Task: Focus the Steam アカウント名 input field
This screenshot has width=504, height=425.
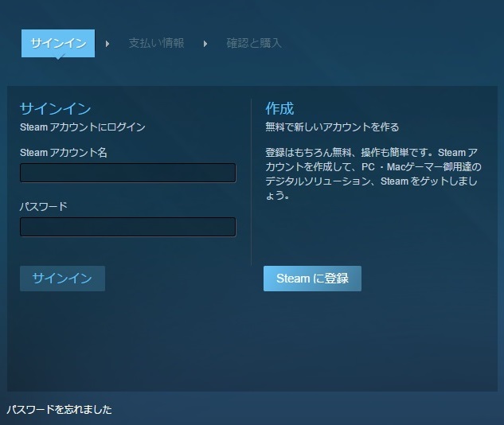Action: [x=128, y=173]
